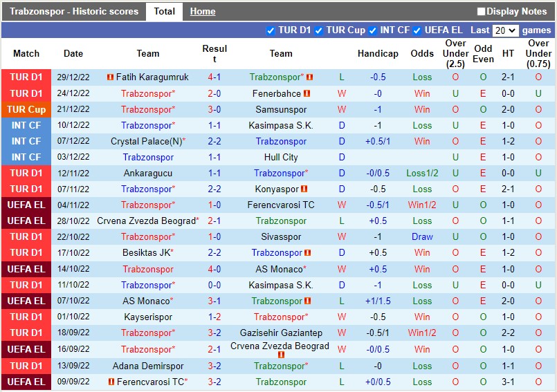
Task: Click Loss1/2 odds in Ankaragucu row
Action: coord(422,174)
